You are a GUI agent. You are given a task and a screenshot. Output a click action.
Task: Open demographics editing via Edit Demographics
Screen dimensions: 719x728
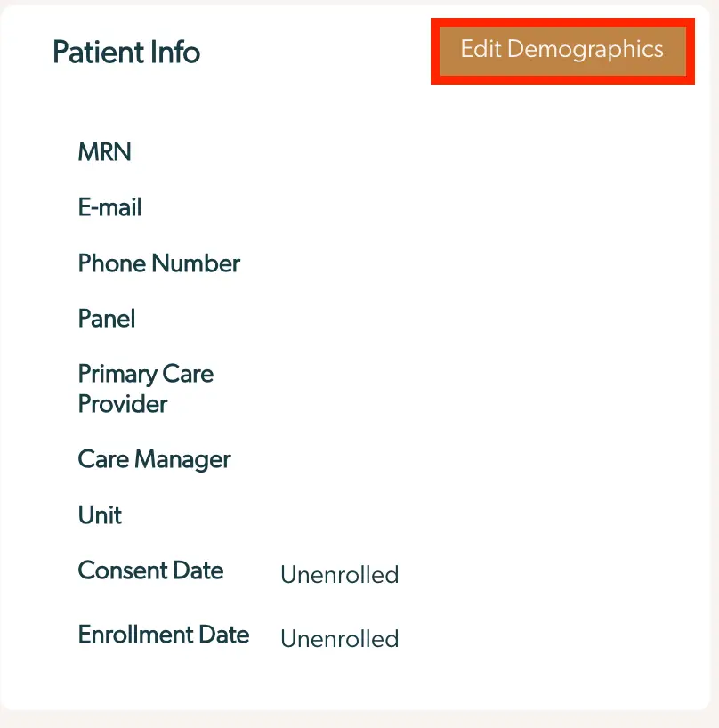561,50
